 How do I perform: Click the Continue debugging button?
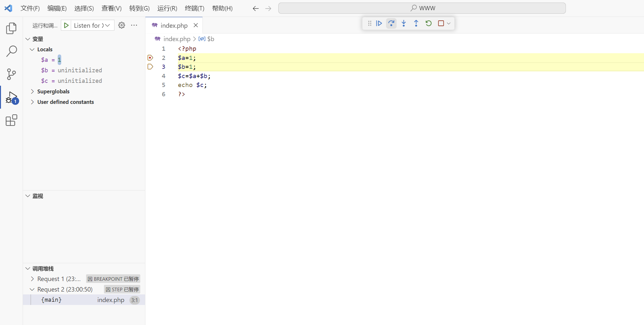[x=379, y=23]
